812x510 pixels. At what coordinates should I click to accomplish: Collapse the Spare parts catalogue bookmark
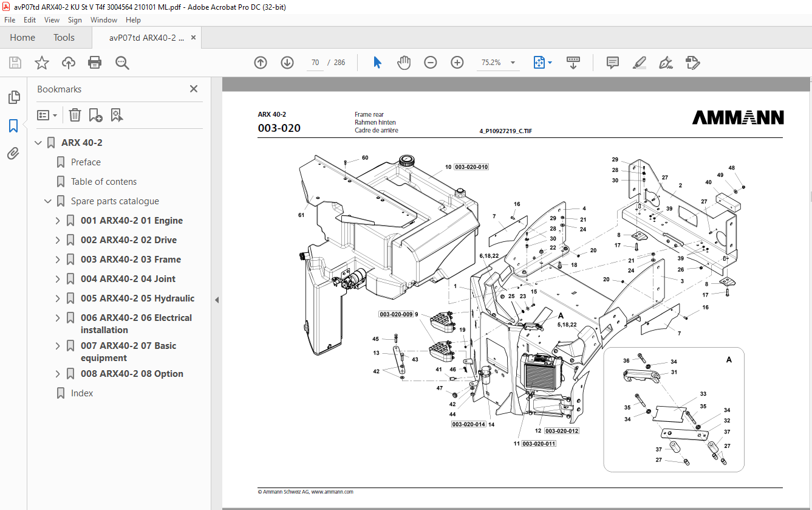(48, 201)
